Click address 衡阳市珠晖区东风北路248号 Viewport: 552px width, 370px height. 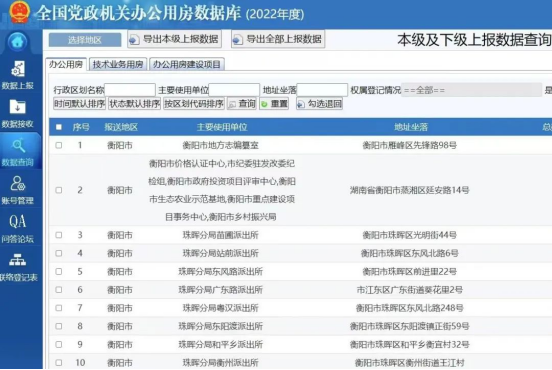[x=409, y=308]
